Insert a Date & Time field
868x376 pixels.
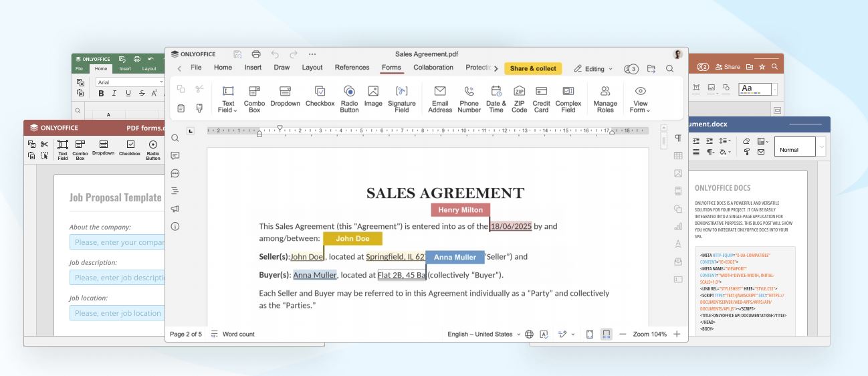(496, 98)
